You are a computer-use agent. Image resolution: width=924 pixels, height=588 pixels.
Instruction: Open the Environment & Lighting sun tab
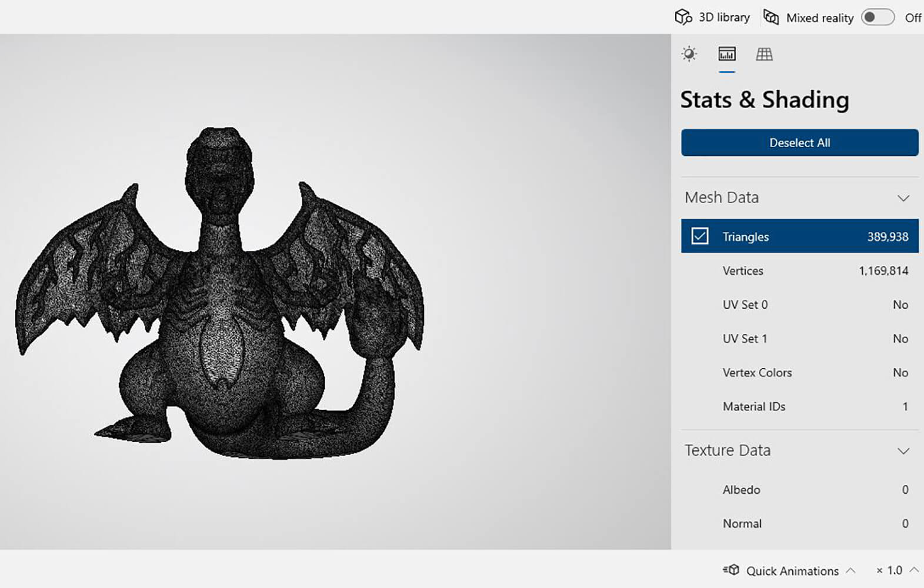pos(689,54)
